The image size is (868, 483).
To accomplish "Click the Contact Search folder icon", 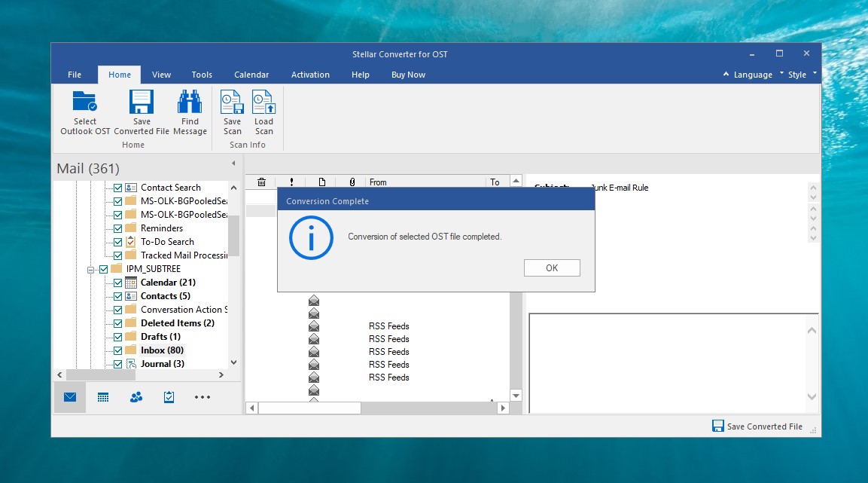I will 131,187.
